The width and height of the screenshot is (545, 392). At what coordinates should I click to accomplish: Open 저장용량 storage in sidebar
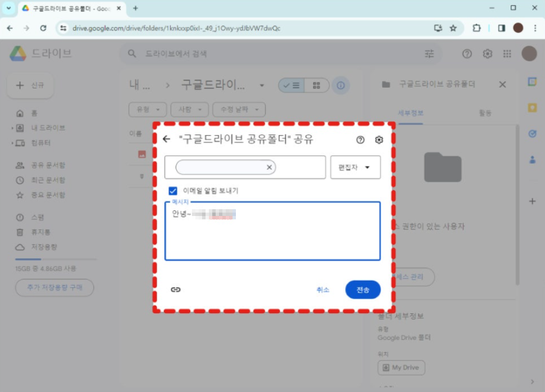pyautogui.click(x=37, y=247)
